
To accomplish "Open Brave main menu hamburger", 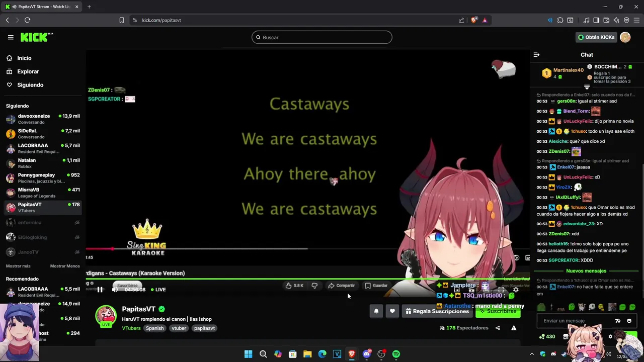I will click(x=636, y=20).
